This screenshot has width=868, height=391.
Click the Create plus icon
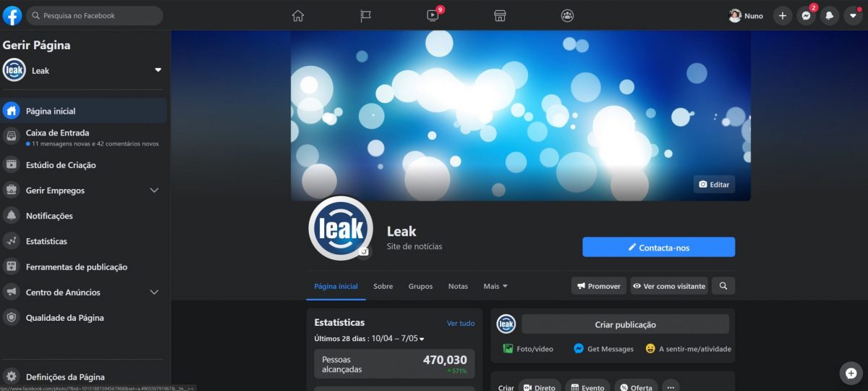pyautogui.click(x=782, y=15)
